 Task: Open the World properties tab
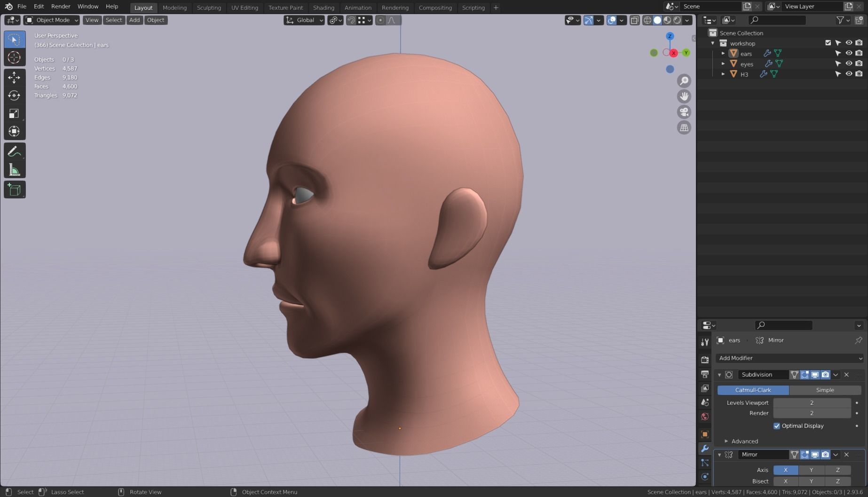(x=704, y=417)
